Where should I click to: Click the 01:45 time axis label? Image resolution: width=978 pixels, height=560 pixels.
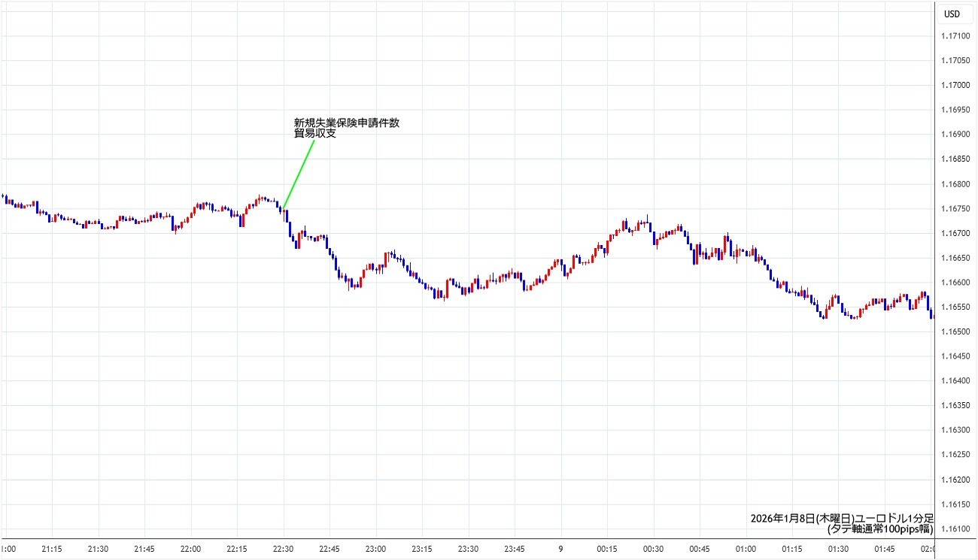click(x=885, y=549)
